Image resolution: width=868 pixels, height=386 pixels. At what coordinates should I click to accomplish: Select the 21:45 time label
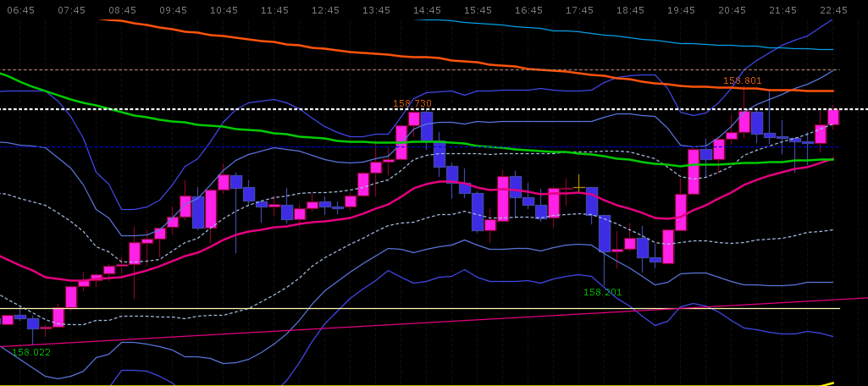click(x=782, y=10)
